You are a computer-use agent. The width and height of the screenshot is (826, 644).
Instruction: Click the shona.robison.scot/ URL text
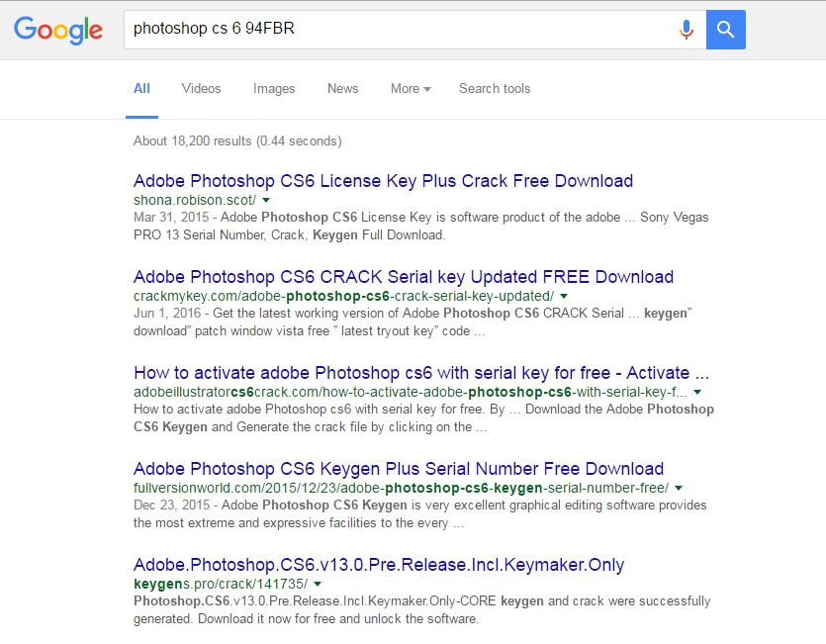click(195, 200)
